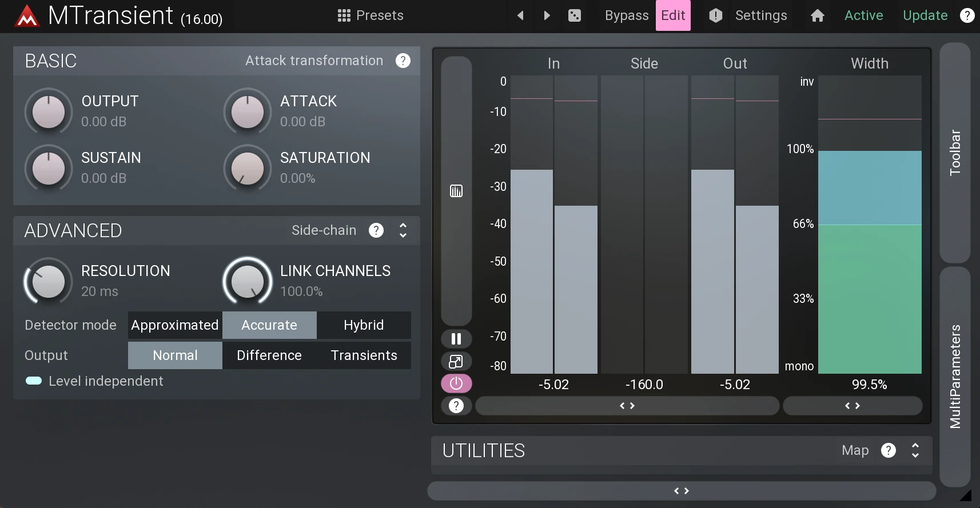Open Utilities Map help icon
This screenshot has width=980, height=508.
tap(889, 450)
